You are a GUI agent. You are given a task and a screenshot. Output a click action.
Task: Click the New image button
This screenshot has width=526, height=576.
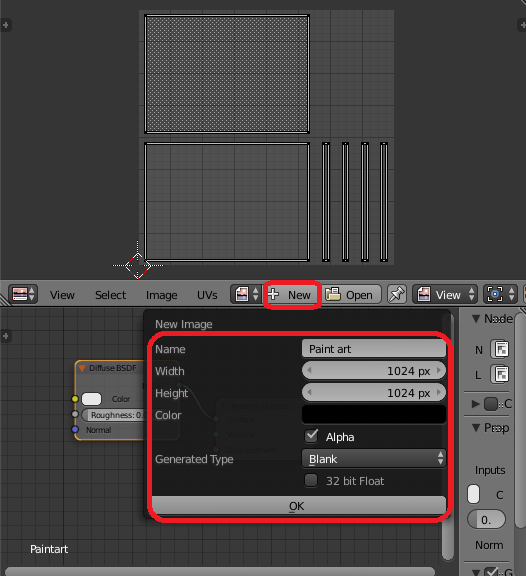click(292, 295)
